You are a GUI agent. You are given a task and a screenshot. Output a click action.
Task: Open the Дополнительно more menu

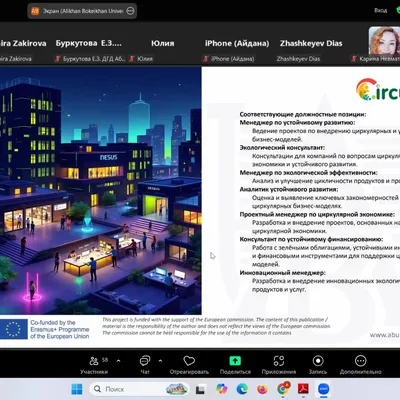click(x=361, y=365)
